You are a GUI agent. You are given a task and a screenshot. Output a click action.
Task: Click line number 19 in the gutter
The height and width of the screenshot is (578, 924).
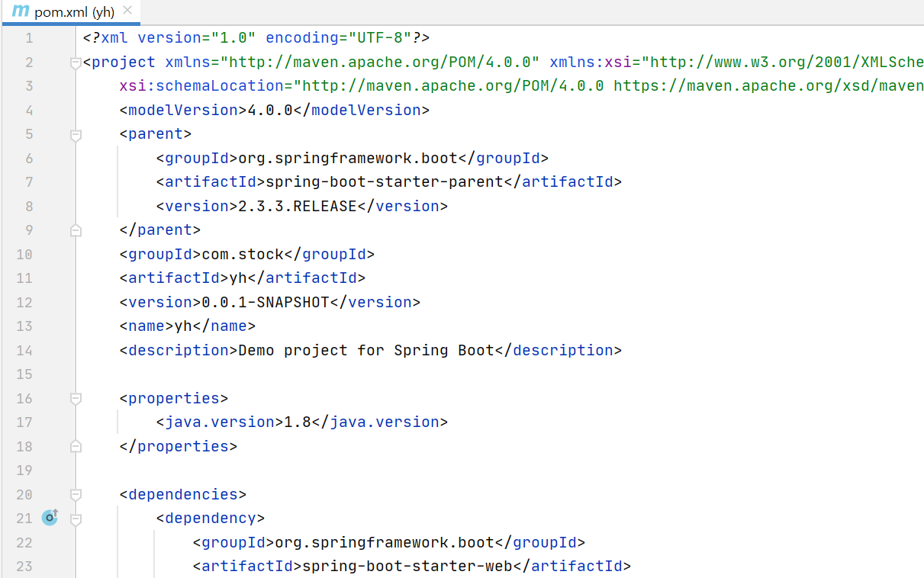pyautogui.click(x=24, y=470)
